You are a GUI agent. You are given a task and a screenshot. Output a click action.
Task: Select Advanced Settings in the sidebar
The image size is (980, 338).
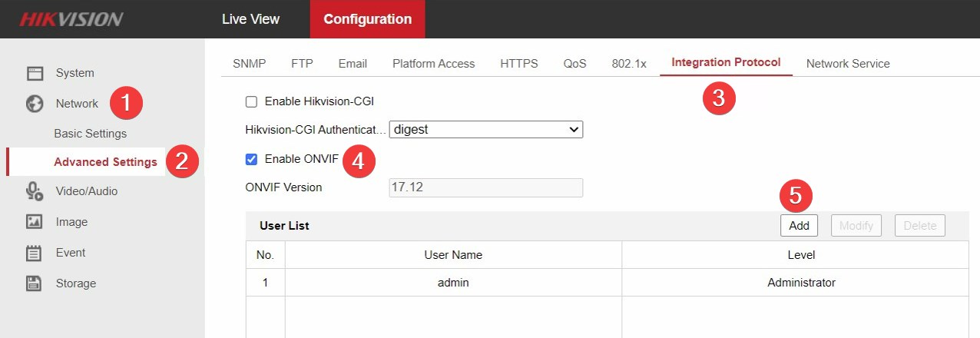[105, 162]
